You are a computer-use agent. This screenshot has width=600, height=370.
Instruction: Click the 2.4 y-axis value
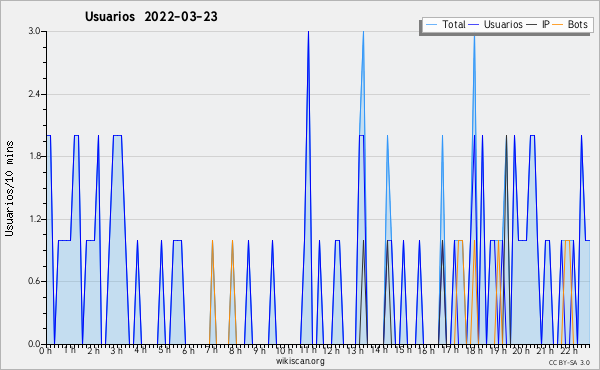[x=35, y=94]
